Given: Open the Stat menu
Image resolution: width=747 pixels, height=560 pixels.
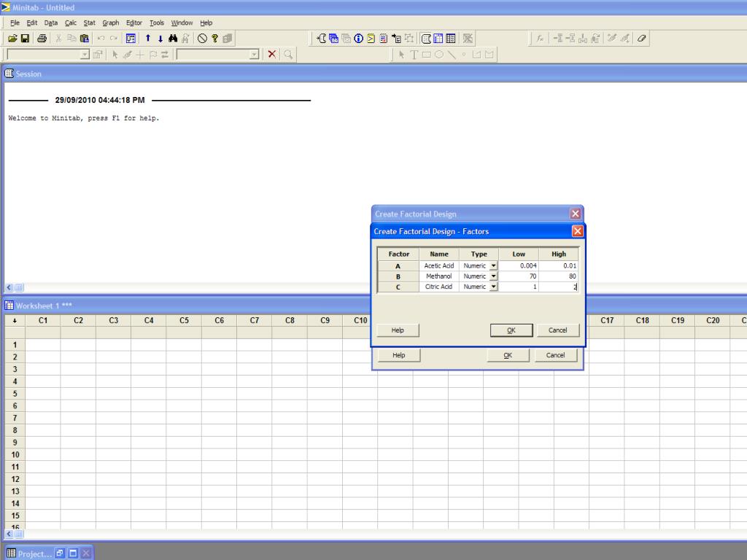Looking at the screenshot, I should click(x=89, y=23).
